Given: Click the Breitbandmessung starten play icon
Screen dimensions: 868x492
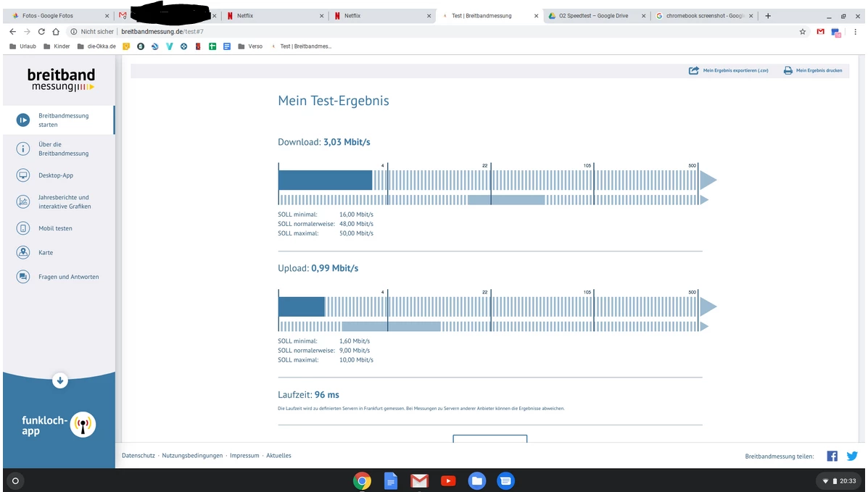Looking at the screenshot, I should [x=22, y=120].
